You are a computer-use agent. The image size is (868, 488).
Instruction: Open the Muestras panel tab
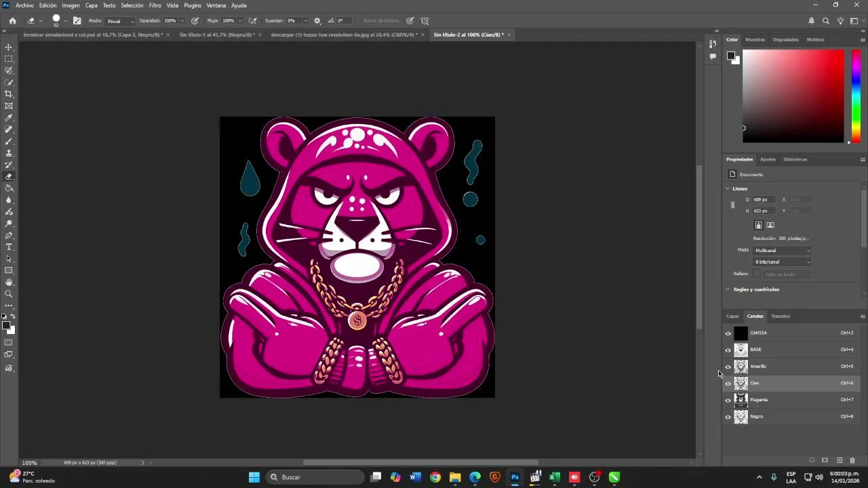point(755,40)
